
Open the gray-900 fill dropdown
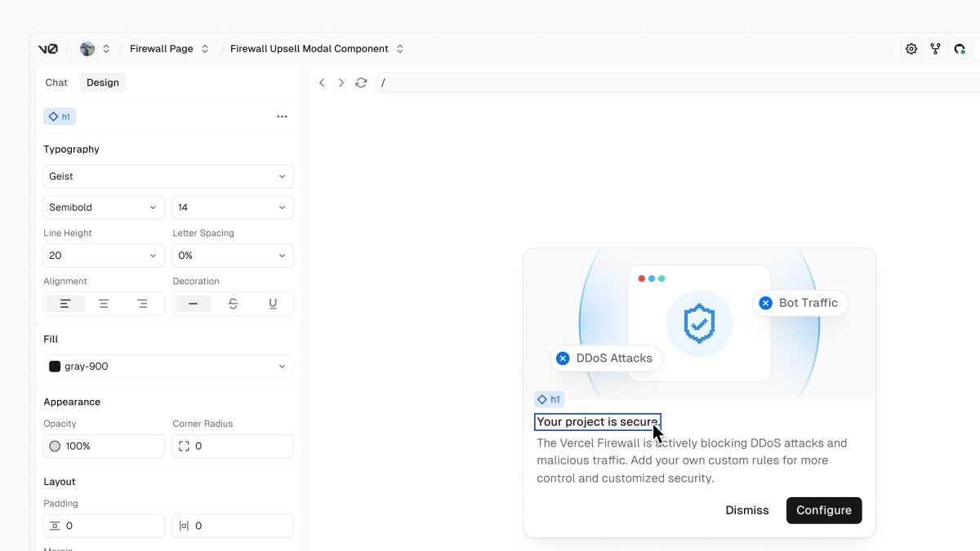pos(168,367)
